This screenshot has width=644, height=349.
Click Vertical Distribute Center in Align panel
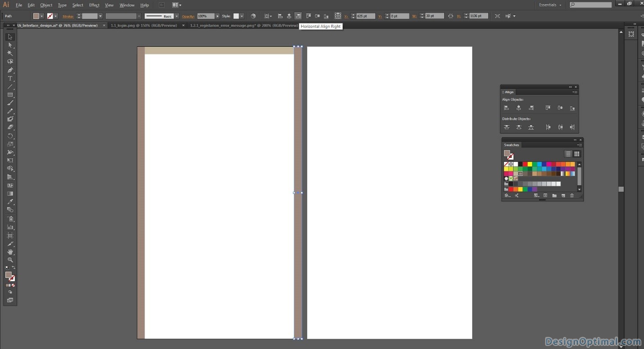pos(518,127)
